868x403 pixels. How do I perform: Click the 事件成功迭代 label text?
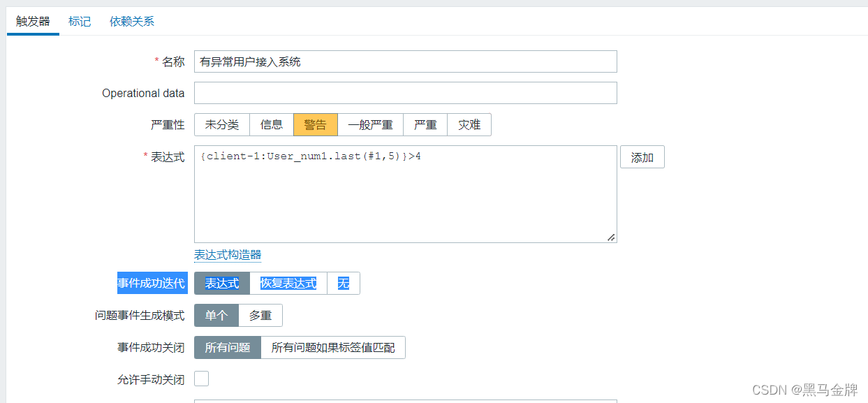click(152, 283)
